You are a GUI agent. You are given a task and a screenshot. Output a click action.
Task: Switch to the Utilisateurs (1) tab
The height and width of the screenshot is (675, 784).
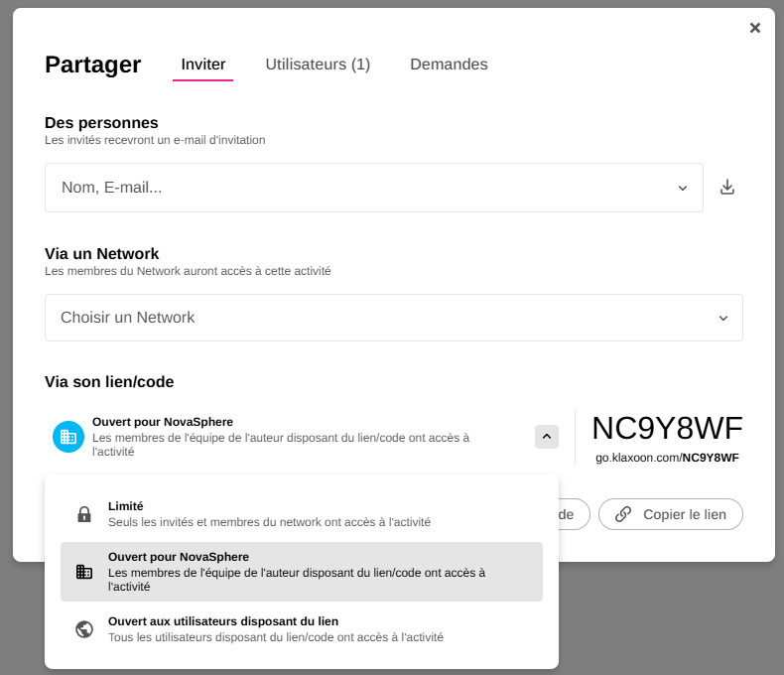[318, 65]
